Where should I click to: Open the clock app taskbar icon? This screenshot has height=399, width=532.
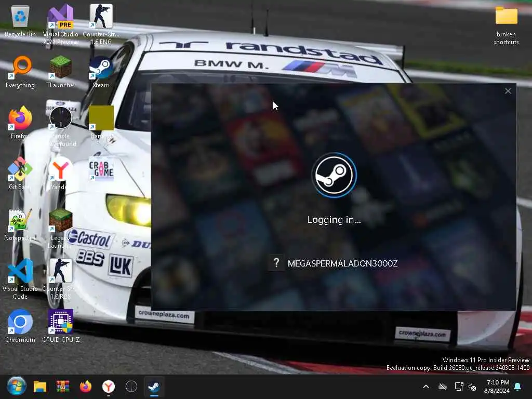pyautogui.click(x=131, y=387)
